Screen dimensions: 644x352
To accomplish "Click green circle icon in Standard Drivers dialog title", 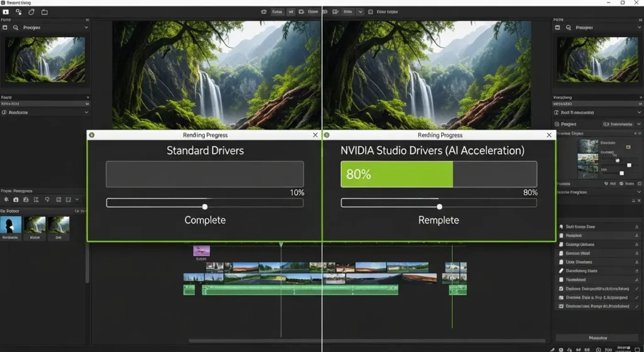I will tap(92, 135).
